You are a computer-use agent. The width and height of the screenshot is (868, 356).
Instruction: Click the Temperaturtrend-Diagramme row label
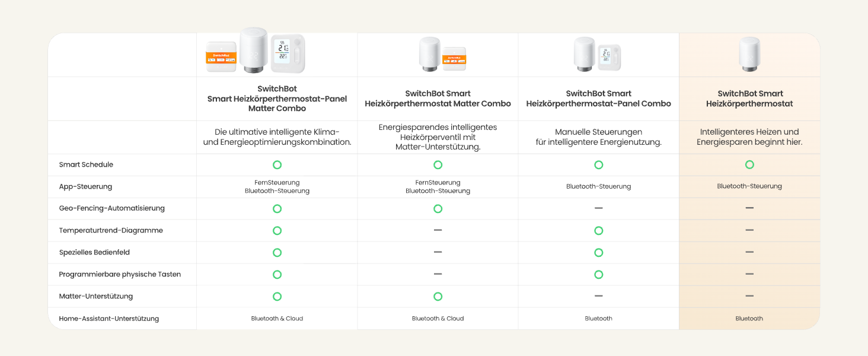(x=111, y=230)
